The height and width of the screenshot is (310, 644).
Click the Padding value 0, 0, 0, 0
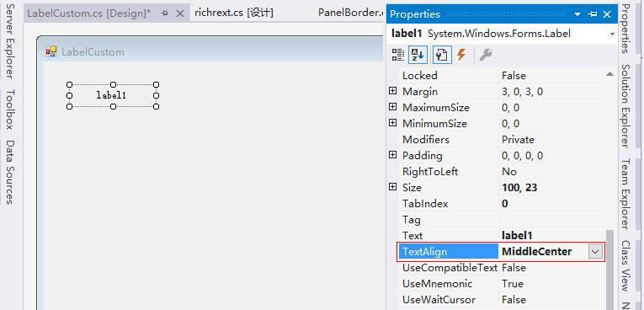tap(522, 156)
